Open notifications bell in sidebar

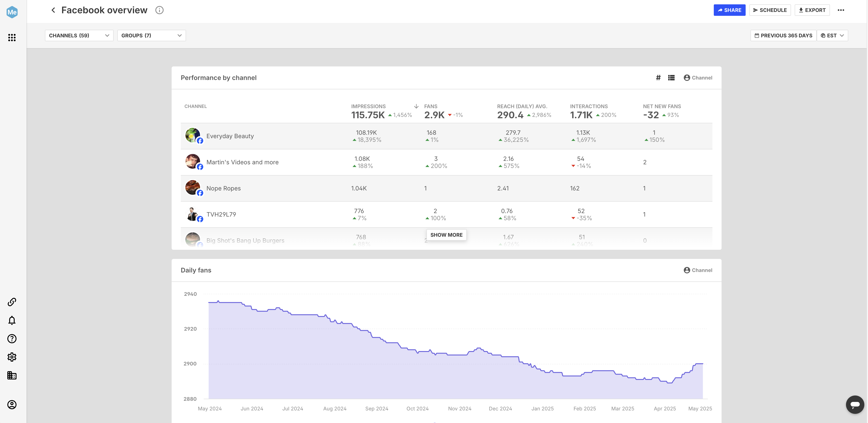point(12,320)
